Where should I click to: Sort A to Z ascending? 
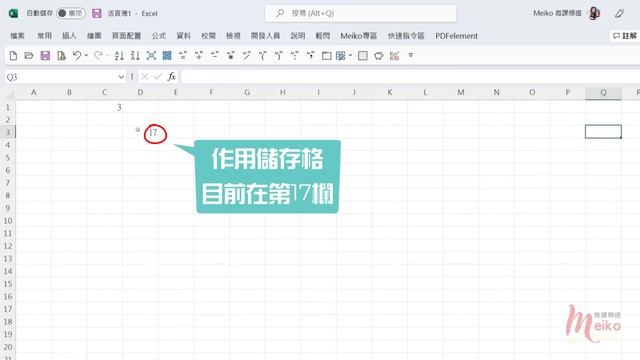[x=119, y=56]
